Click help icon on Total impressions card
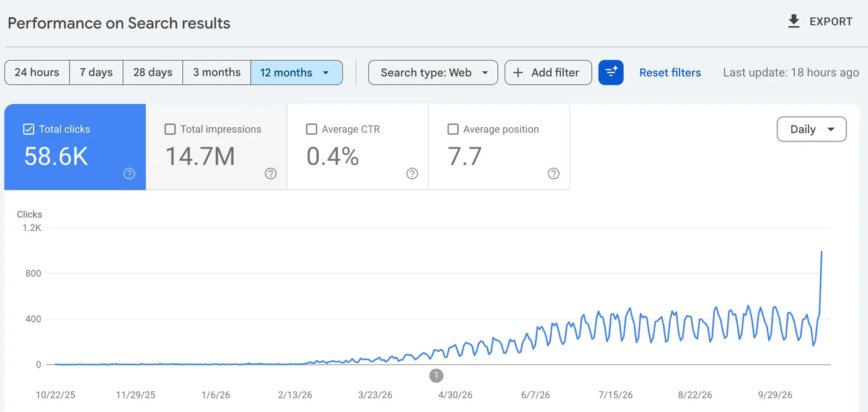Viewport: 868px width, 412px height. click(x=270, y=174)
